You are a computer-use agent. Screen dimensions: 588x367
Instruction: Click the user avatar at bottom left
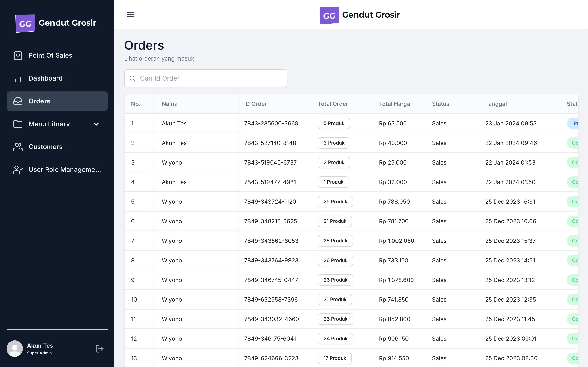14,349
